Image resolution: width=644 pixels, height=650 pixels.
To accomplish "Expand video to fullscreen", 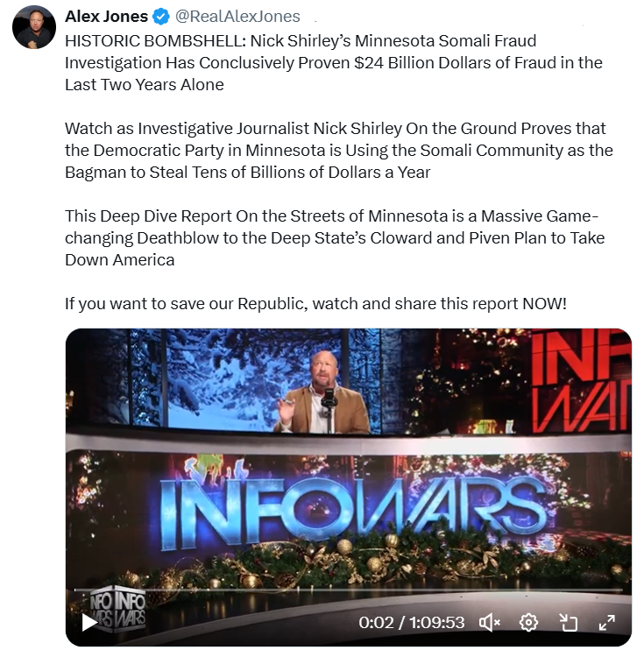I will tap(607, 622).
